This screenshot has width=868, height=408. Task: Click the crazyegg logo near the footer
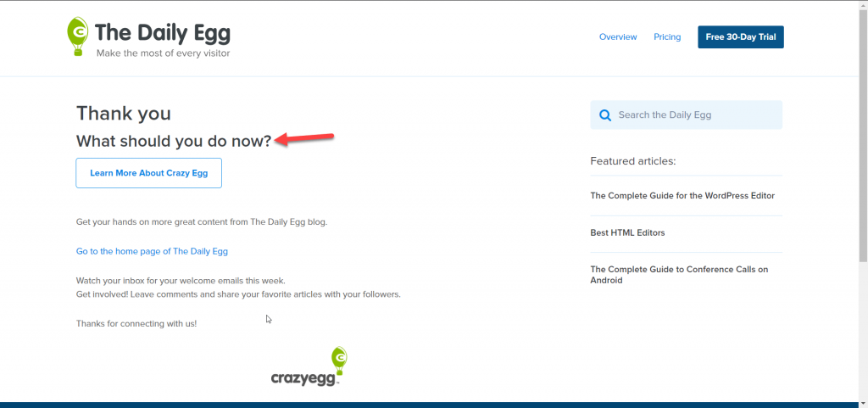point(309,366)
